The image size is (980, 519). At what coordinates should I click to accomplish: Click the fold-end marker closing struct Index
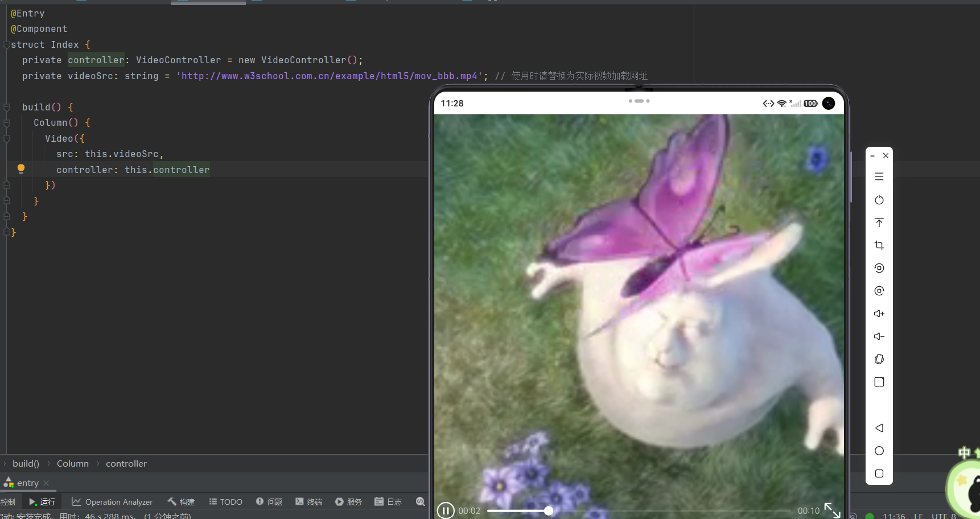[x=6, y=232]
